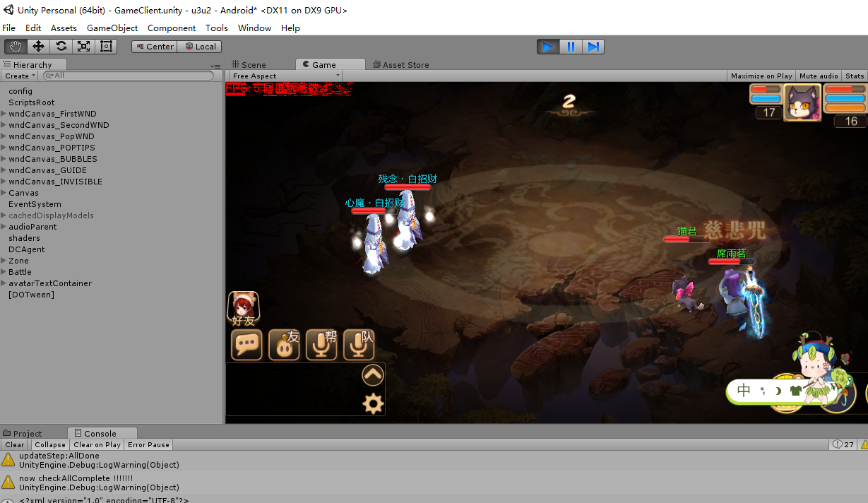Tap the in-game 队 microphone button
The image size is (868, 503).
coord(359,345)
